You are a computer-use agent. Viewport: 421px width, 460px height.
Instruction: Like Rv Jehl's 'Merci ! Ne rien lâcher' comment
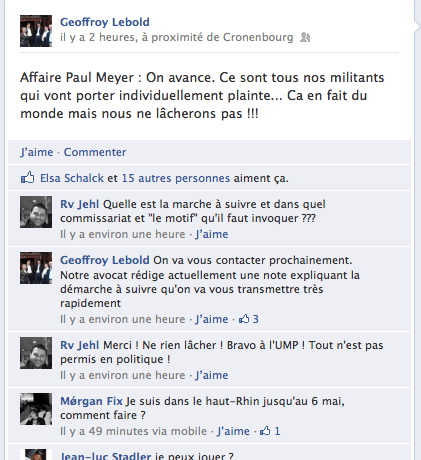click(212, 375)
